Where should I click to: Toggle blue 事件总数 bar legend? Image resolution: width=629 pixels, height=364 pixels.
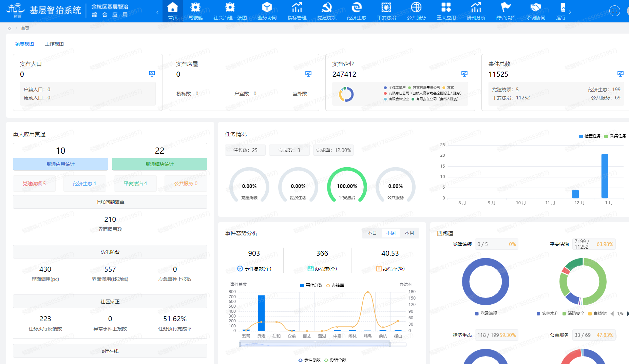pyautogui.click(x=311, y=285)
